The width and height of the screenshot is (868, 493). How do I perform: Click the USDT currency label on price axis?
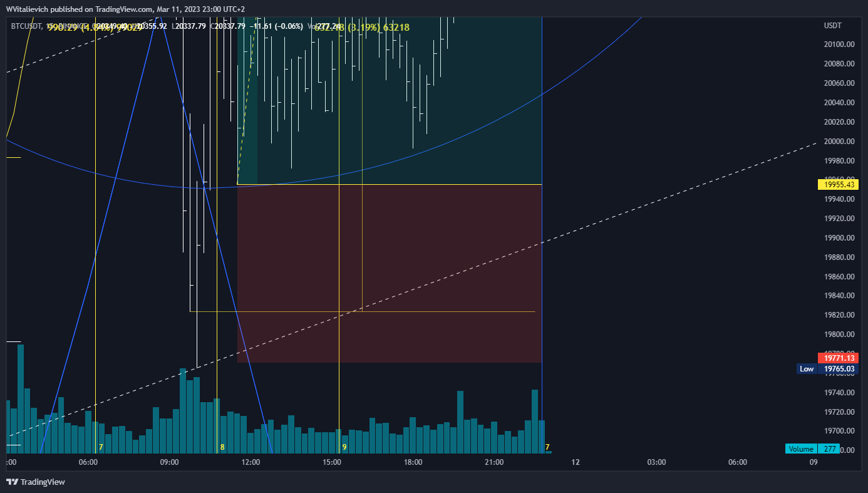coord(833,26)
